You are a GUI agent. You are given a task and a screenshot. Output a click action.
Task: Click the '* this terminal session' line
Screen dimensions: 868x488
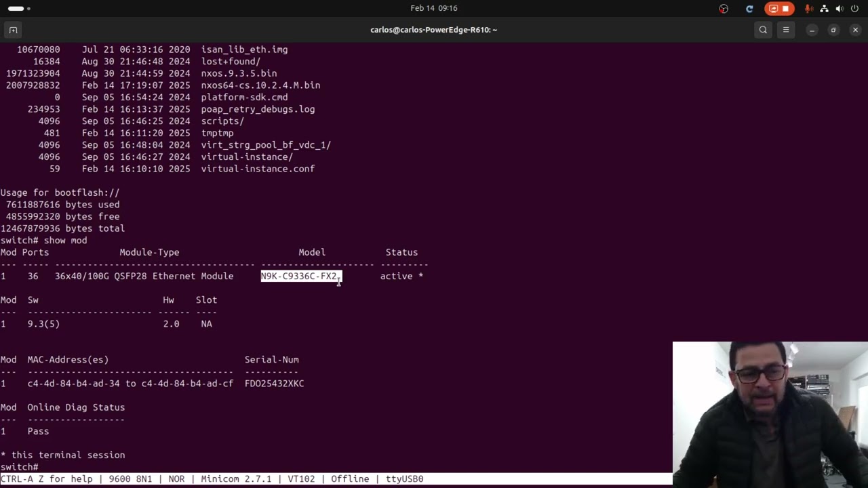62,455
